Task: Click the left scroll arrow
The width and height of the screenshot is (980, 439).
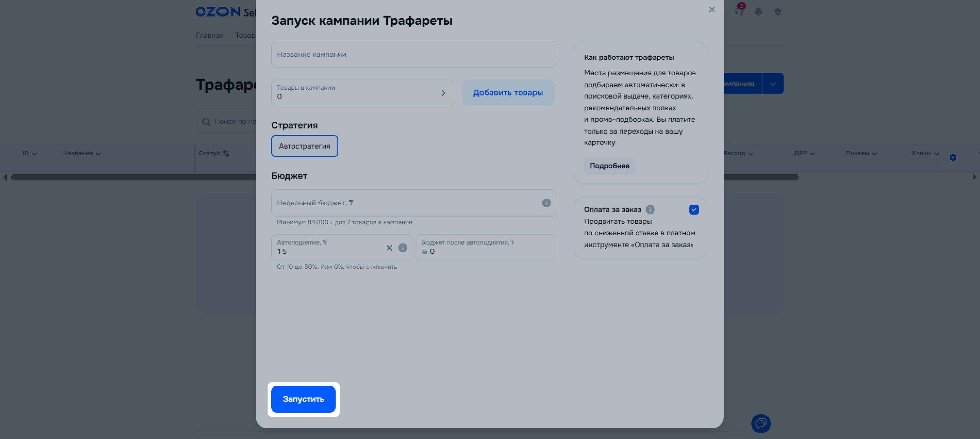Action: point(5,177)
